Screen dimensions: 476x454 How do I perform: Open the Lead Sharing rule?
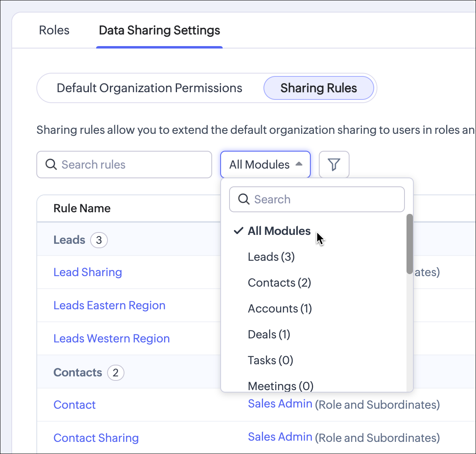[88, 272]
